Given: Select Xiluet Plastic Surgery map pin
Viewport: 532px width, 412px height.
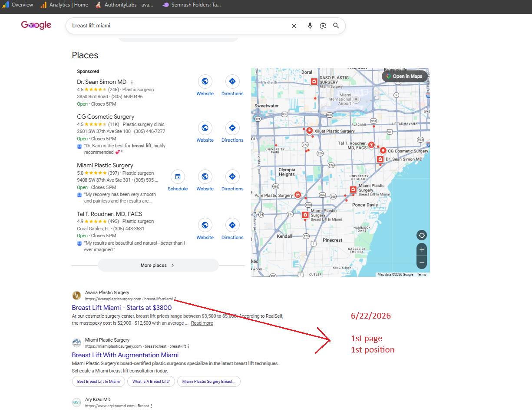Looking at the screenshot, I should (x=309, y=131).
